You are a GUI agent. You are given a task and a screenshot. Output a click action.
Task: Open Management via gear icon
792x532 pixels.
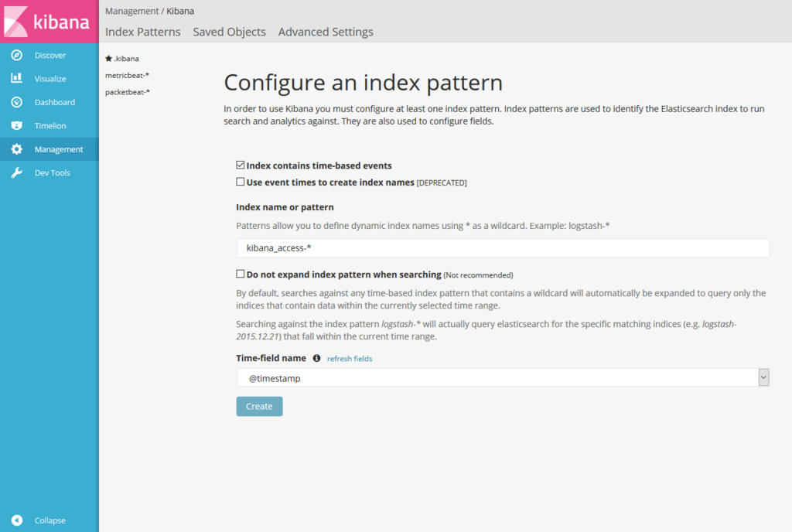(x=17, y=149)
